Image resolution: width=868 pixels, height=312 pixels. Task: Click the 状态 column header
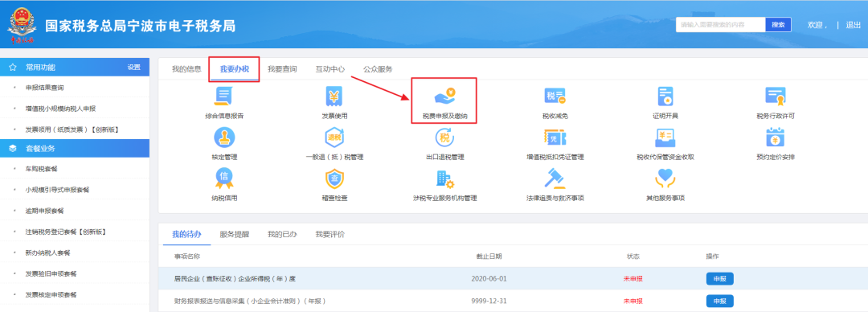point(633,257)
